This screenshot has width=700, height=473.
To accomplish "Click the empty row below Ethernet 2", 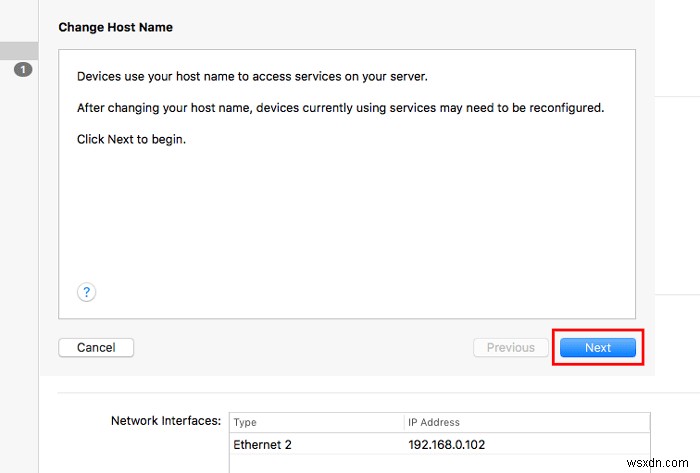I will pyautogui.click(x=438, y=464).
